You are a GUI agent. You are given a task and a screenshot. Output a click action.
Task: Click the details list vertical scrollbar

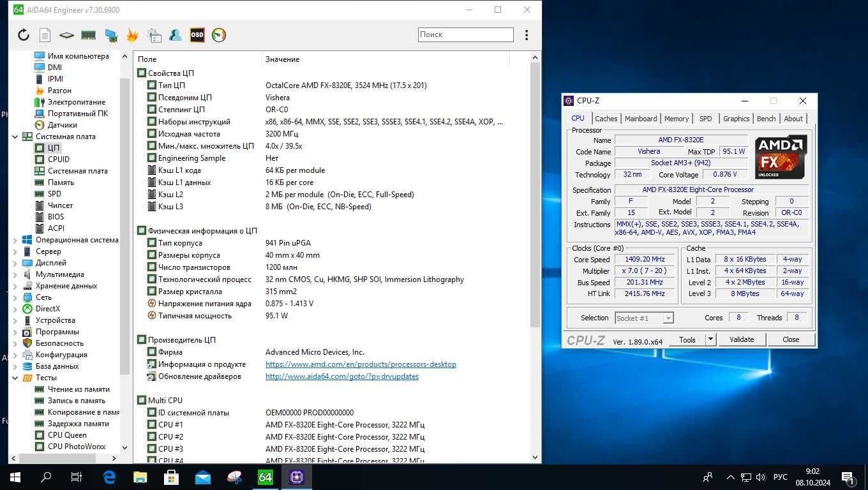[535, 195]
